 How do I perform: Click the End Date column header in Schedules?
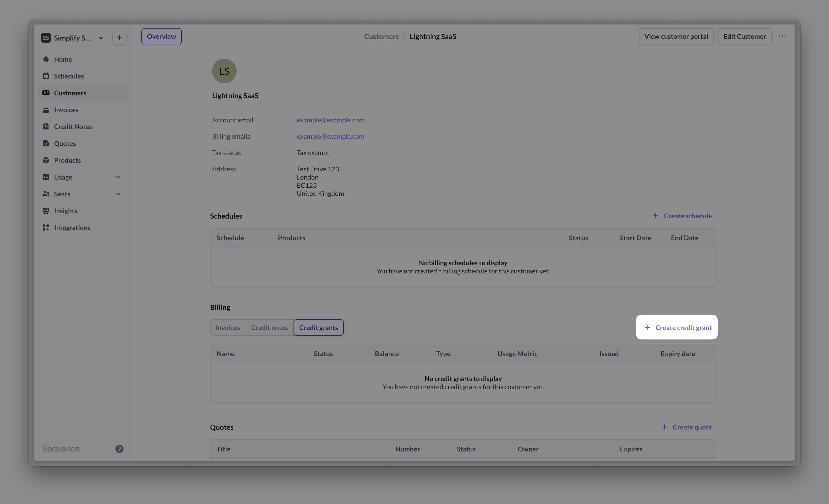685,238
